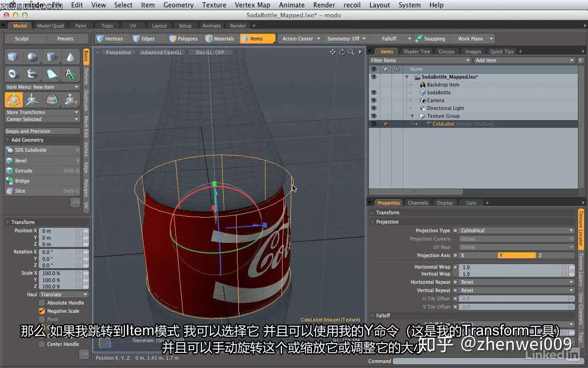
Task: Select the Torus primitive tool
Action: pyautogui.click(x=13, y=74)
